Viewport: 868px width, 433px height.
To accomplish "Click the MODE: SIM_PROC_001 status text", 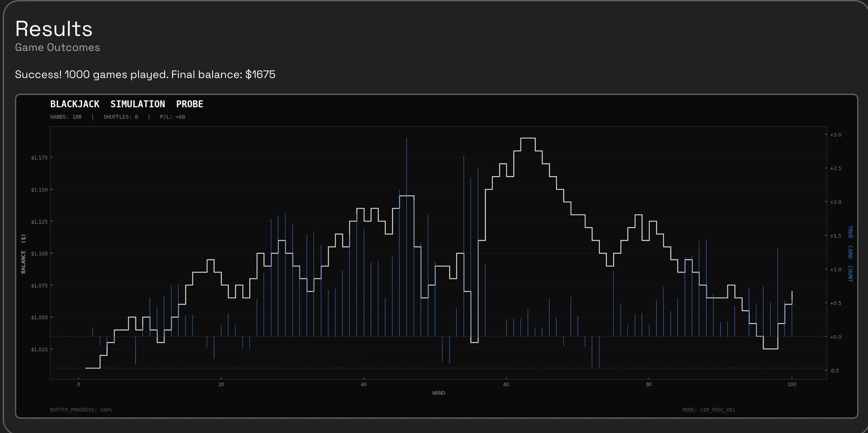I will click(709, 410).
